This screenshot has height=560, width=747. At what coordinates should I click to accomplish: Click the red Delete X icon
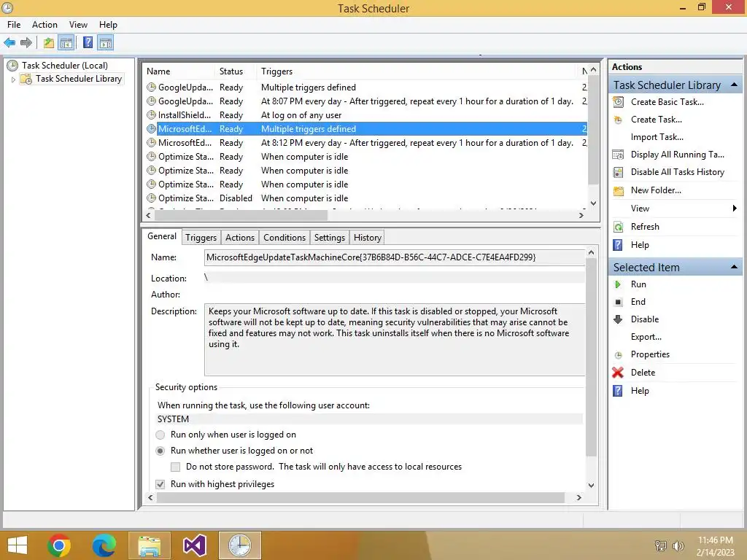[618, 373]
